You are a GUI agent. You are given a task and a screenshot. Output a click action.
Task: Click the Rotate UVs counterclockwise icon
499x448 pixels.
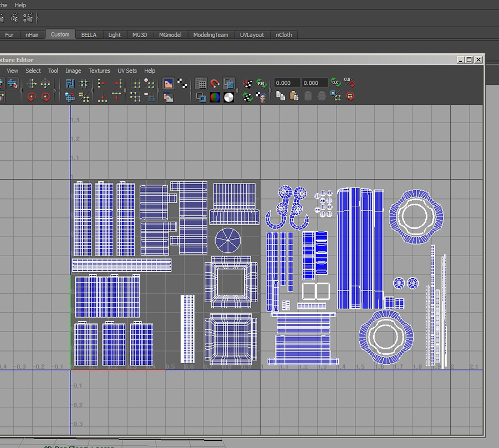pyautogui.click(x=32, y=97)
